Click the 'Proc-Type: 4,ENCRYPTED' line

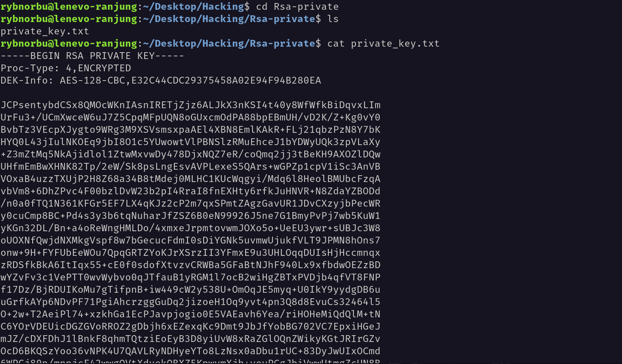tap(66, 68)
